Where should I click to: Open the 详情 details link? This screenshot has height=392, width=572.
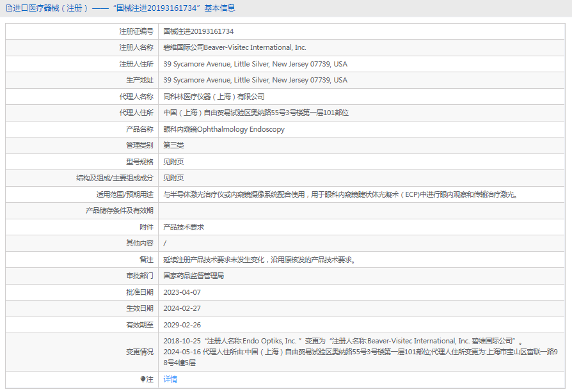point(170,379)
